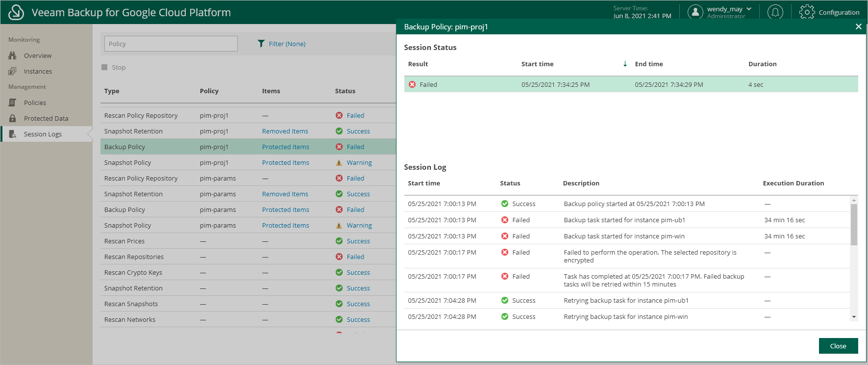868x365 pixels.
Task: Click the Session Logs magnifier icon
Action: 13,134
